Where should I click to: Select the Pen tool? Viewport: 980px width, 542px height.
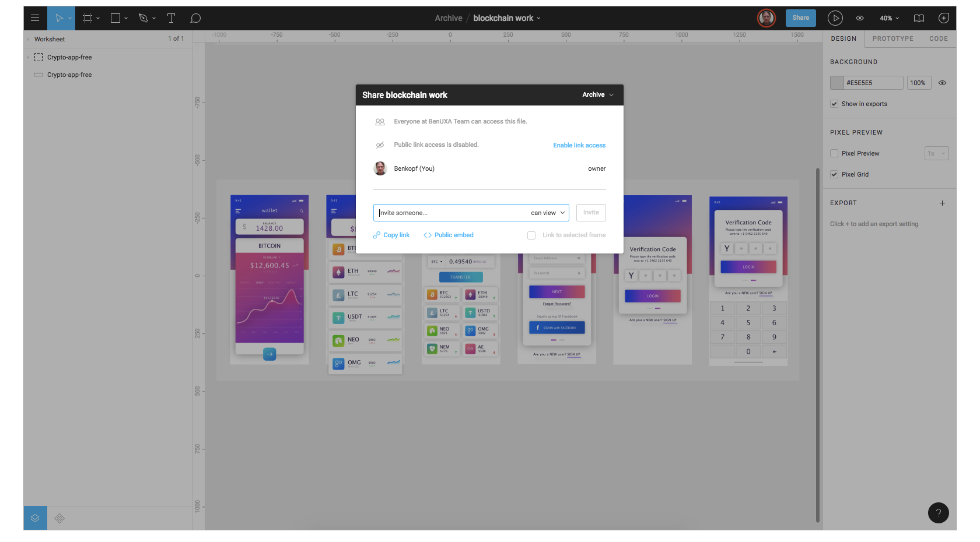(143, 18)
